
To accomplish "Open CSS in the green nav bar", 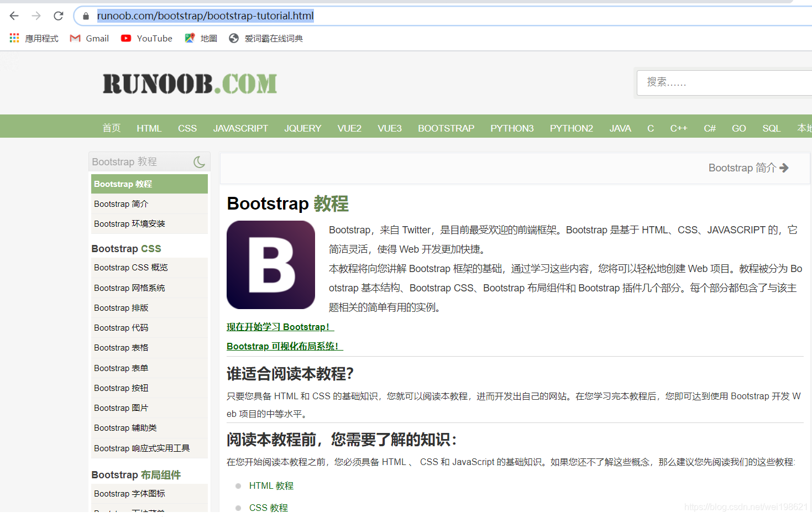I will [187, 128].
